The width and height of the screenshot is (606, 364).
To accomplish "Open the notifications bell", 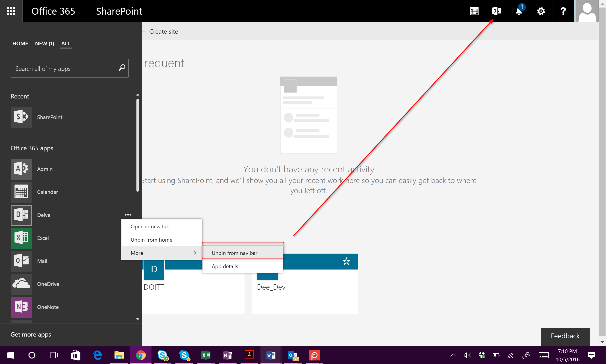I will pyautogui.click(x=519, y=11).
